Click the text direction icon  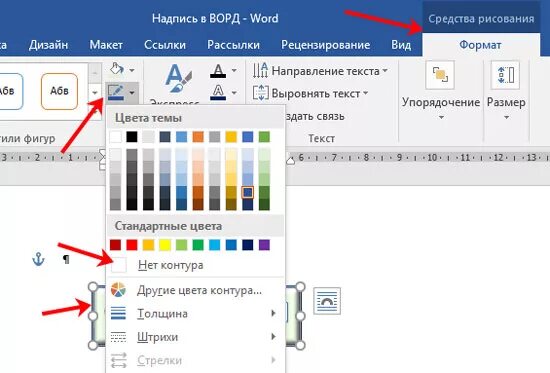260,71
